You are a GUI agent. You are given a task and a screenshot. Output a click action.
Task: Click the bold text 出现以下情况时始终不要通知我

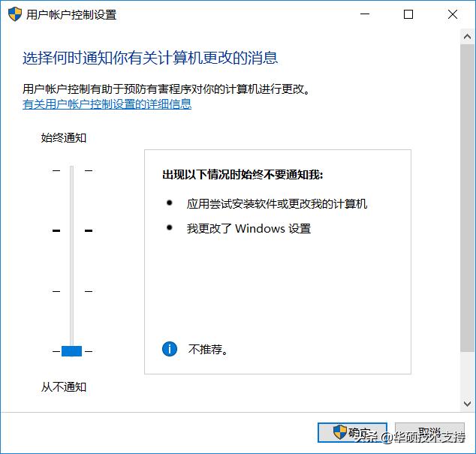(243, 175)
